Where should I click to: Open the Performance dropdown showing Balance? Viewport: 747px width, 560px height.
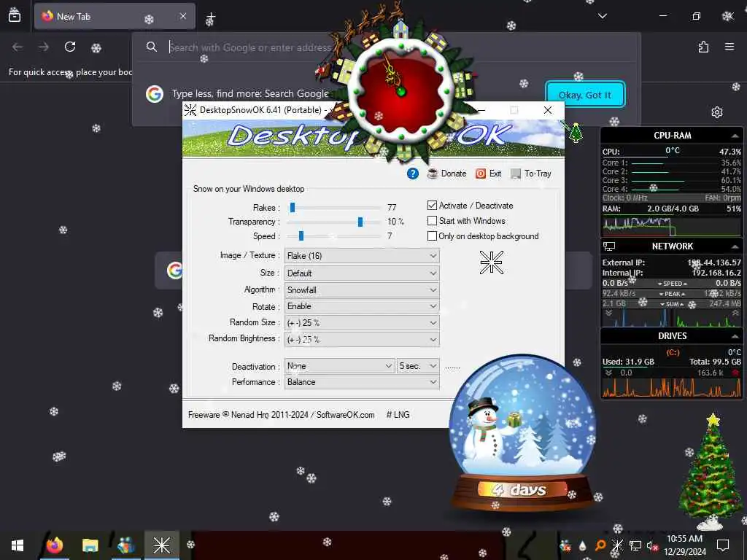[x=362, y=382]
